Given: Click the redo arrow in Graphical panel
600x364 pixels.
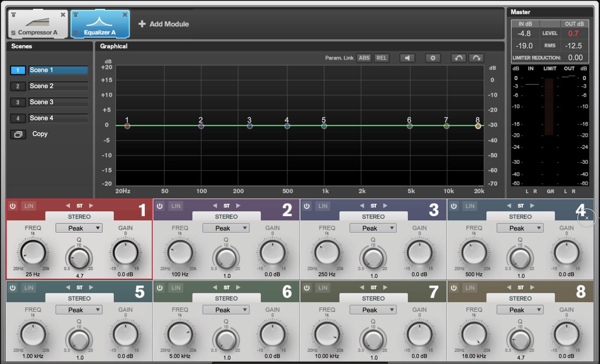Looking at the screenshot, I should coord(476,58).
